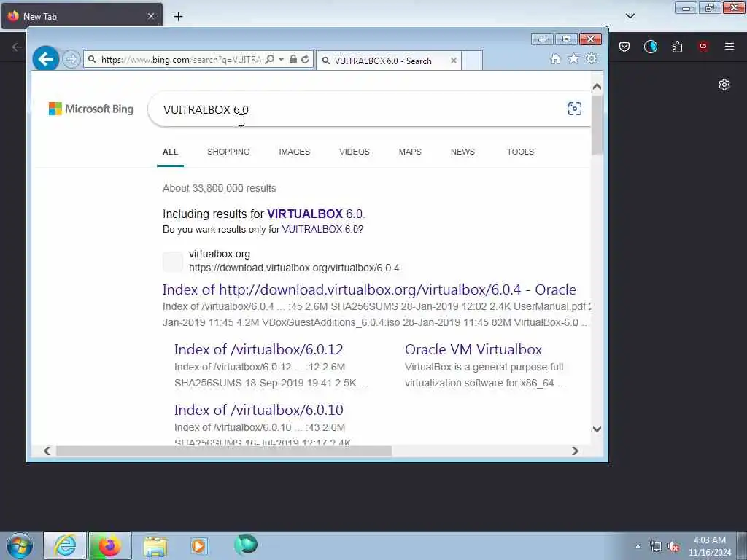Click the horizontal scrollbar right arrow
The height and width of the screenshot is (560, 747).
coord(575,451)
